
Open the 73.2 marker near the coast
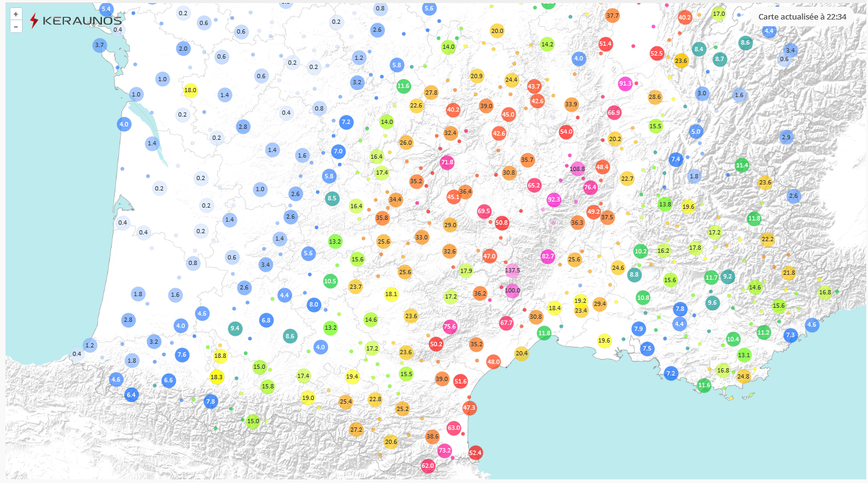point(444,451)
